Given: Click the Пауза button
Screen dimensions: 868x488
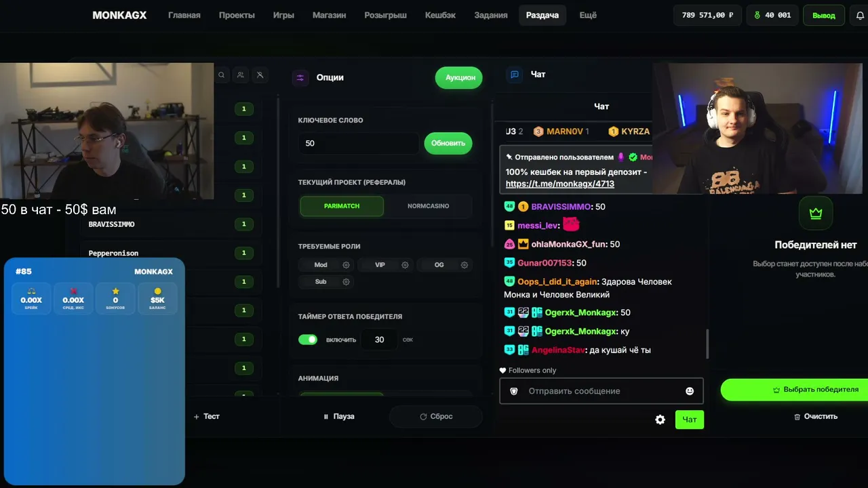Looking at the screenshot, I should coord(339,417).
